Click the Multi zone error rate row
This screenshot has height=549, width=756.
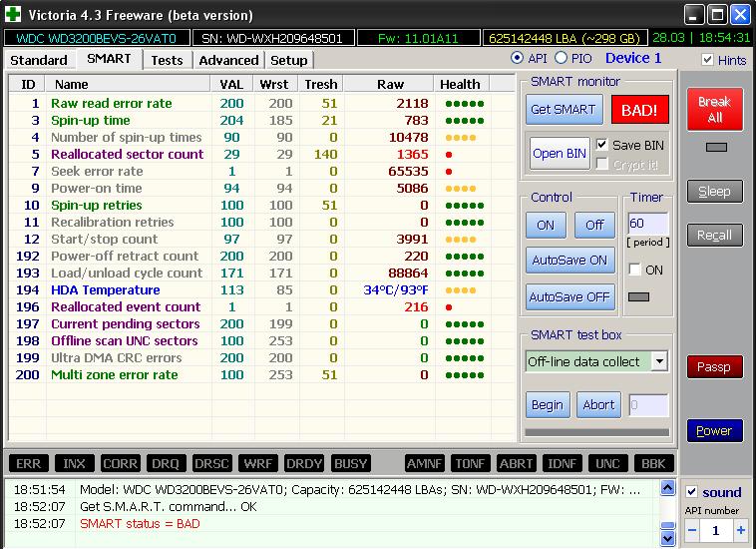pyautogui.click(x=261, y=375)
